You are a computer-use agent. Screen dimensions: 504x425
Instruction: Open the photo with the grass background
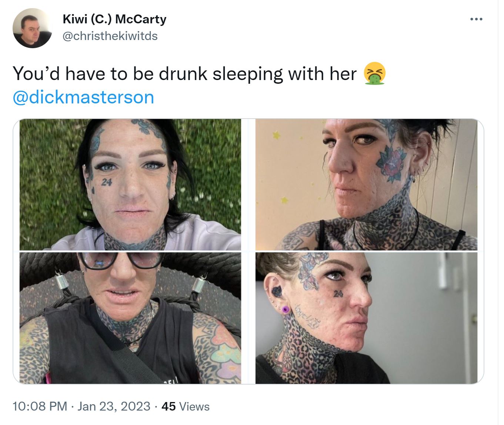coord(130,185)
